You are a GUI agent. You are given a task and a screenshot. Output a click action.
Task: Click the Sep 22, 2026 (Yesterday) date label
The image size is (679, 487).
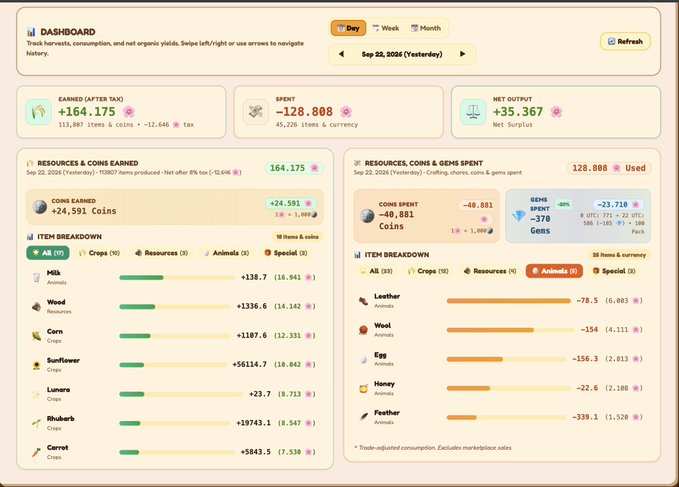click(x=402, y=54)
